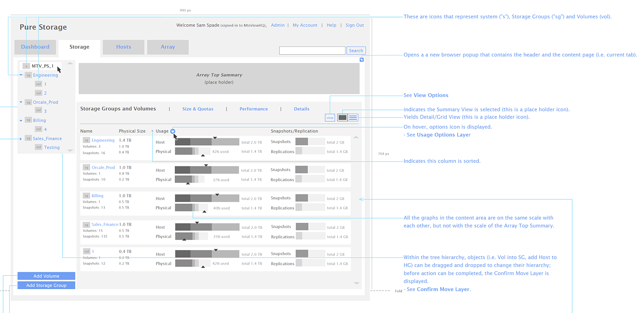Screen dimensions: 644x313
Task: Click the vol icon beside volume 1 in tree
Action: coord(39,84)
